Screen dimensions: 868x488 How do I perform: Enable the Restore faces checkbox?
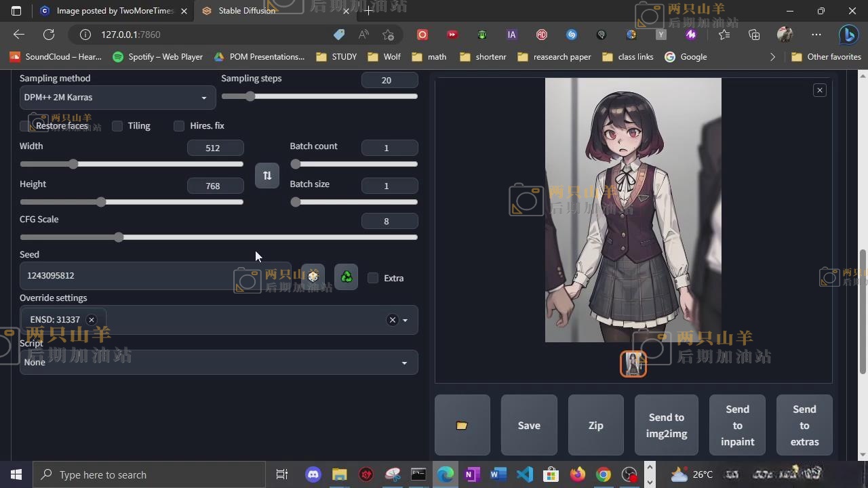(25, 126)
